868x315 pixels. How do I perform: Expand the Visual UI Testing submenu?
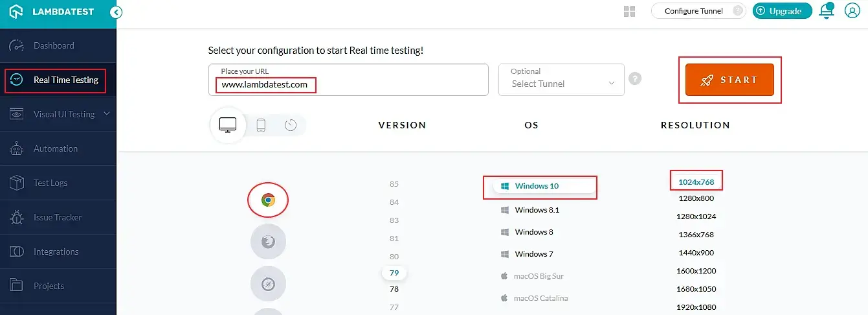(x=107, y=114)
